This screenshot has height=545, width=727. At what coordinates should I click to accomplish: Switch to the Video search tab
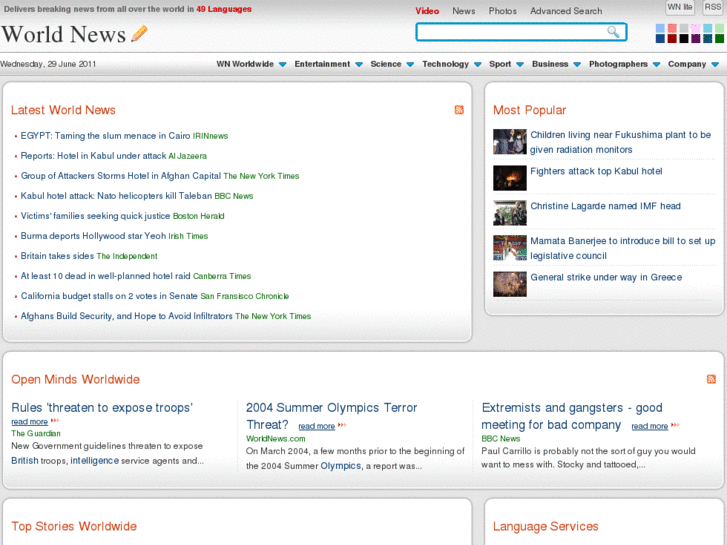click(x=427, y=11)
